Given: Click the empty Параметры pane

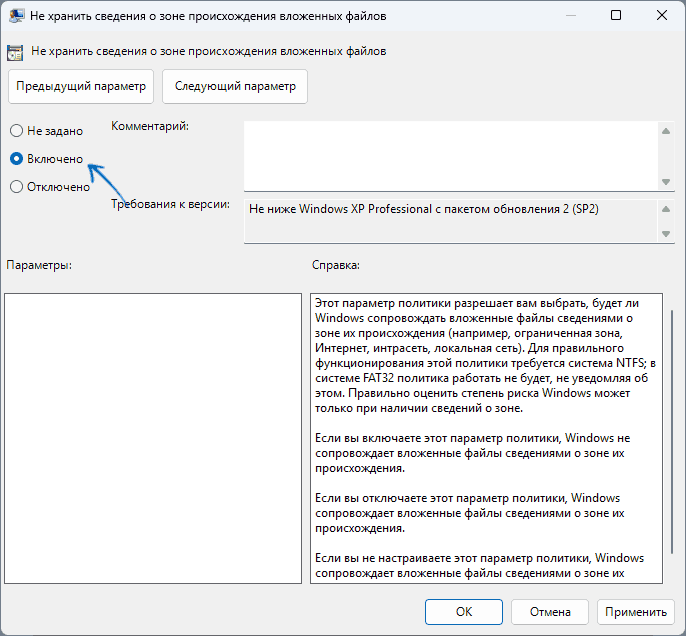Looking at the screenshot, I should click(x=153, y=437).
